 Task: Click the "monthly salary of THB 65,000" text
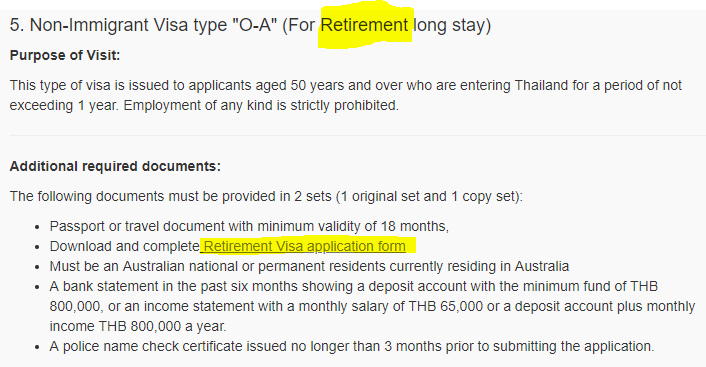point(391,306)
